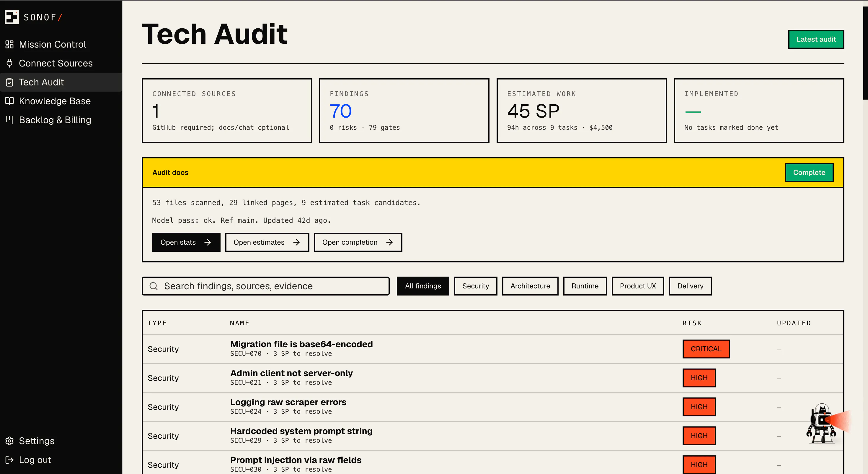The width and height of the screenshot is (868, 474).
Task: Open stats for the audit
Action: [186, 242]
